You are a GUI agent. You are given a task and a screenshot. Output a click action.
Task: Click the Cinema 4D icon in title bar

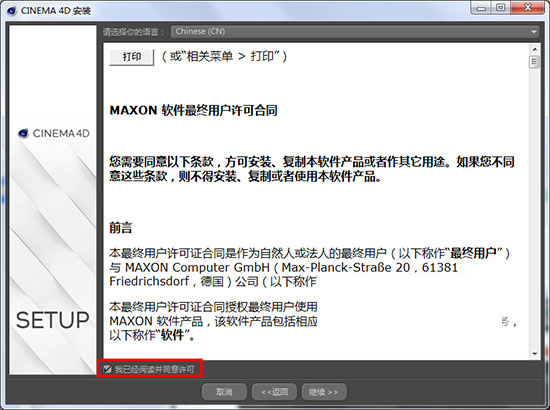coord(12,11)
